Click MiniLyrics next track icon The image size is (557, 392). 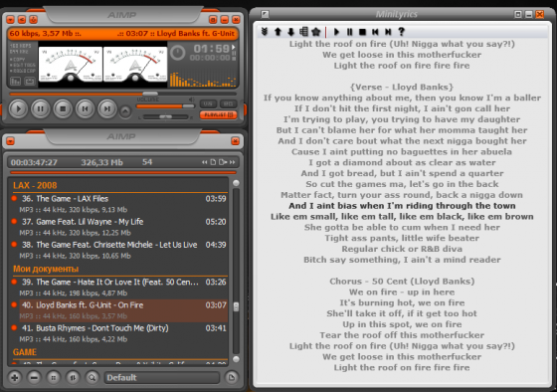pyautogui.click(x=388, y=32)
